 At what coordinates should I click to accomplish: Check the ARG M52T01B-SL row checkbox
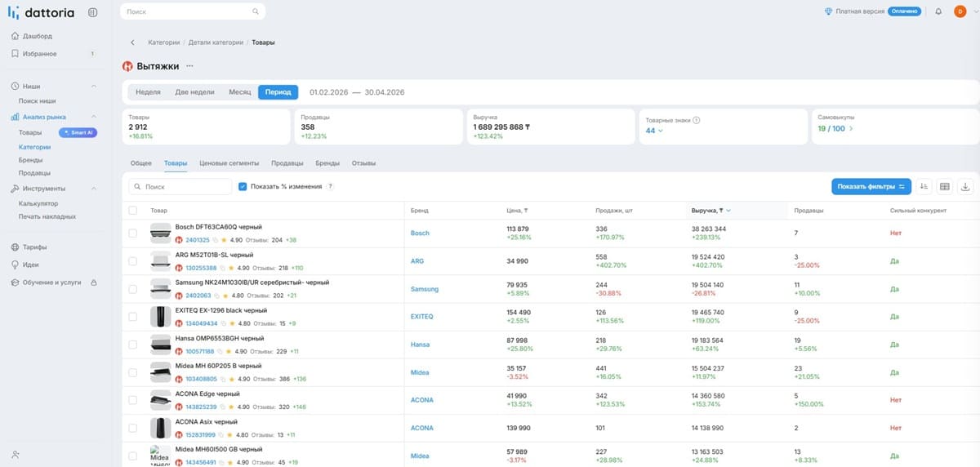133,261
